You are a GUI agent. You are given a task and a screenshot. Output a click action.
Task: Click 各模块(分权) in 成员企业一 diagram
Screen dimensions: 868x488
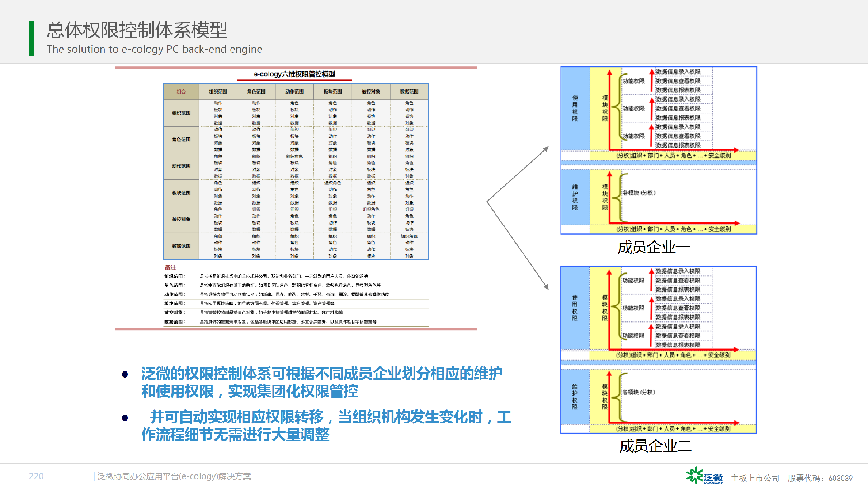tap(639, 193)
